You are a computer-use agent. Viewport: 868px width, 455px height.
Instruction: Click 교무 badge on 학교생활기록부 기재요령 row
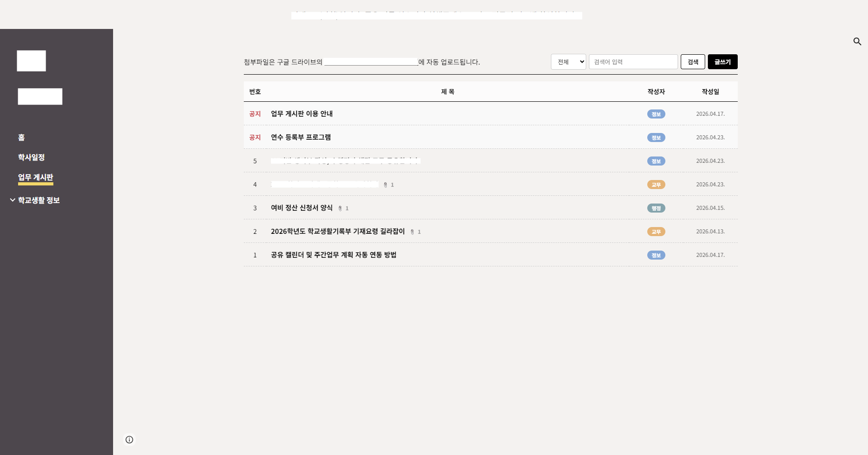click(656, 232)
